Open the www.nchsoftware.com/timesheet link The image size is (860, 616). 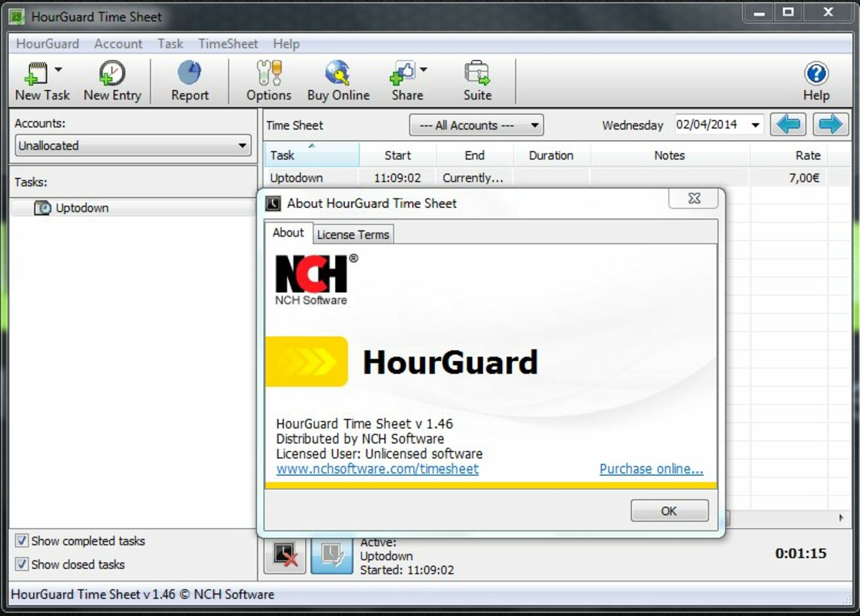click(377, 469)
